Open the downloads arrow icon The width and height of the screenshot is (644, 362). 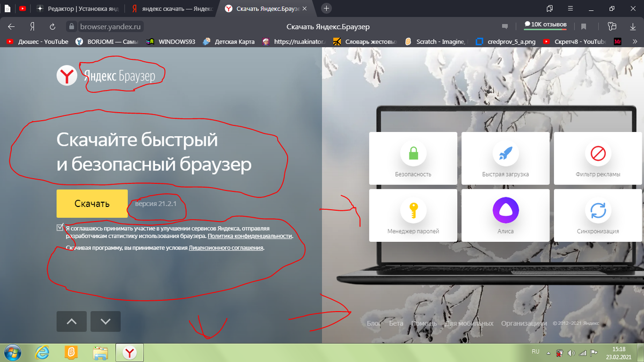coord(633,26)
